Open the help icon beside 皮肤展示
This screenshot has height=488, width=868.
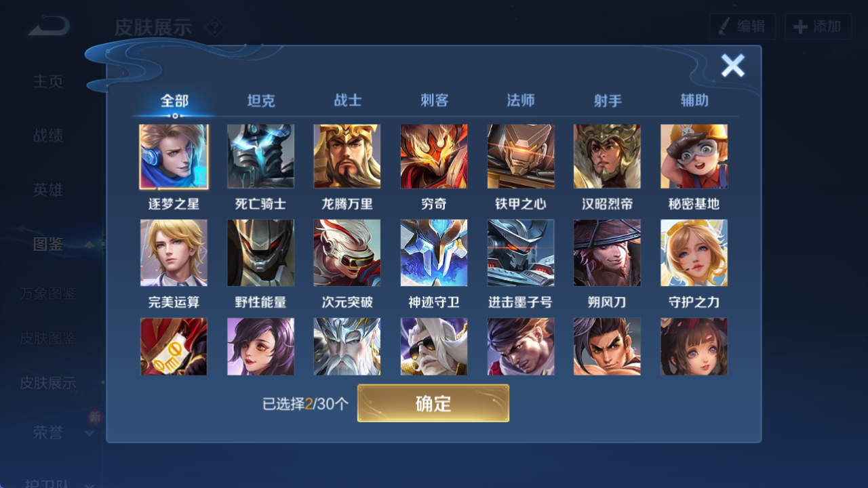tap(214, 28)
